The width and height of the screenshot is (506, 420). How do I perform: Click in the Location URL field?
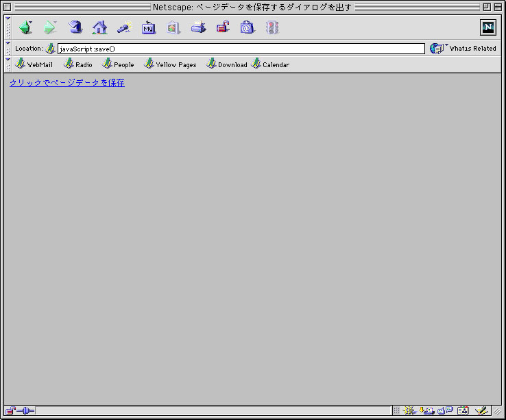point(241,49)
